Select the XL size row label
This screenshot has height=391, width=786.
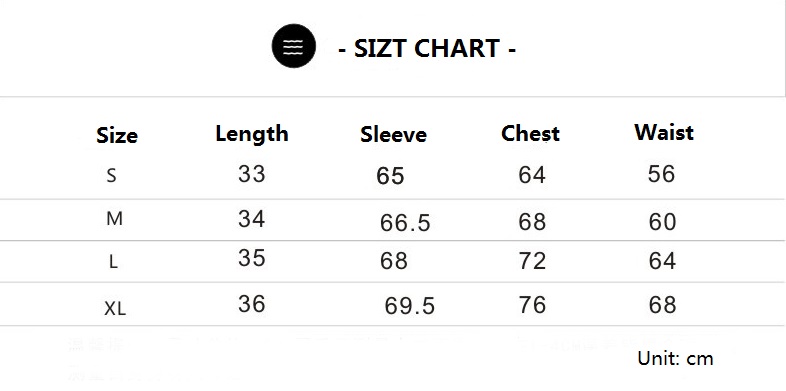point(115,308)
